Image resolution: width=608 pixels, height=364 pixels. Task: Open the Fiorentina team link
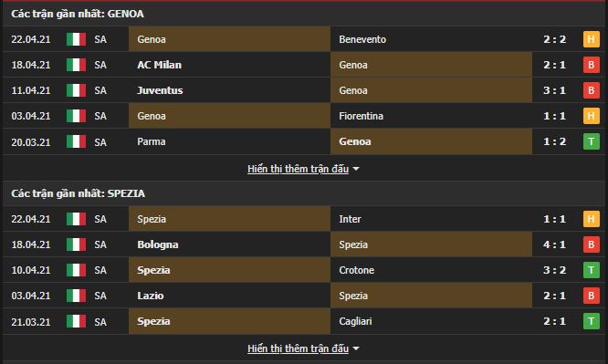click(x=361, y=116)
